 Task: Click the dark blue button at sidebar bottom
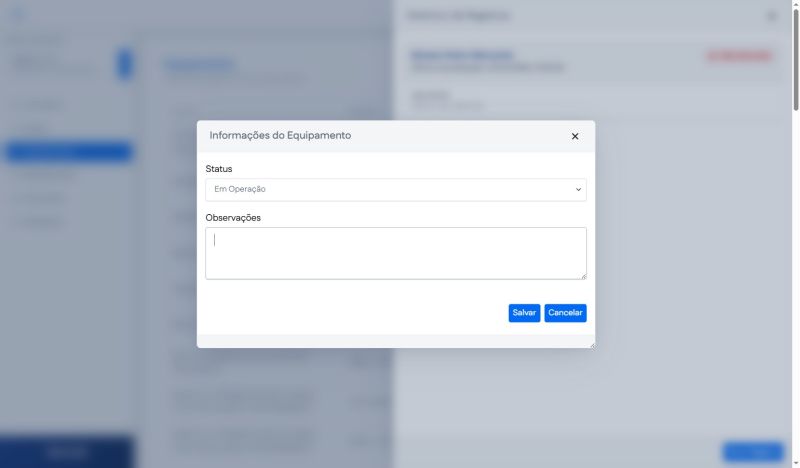66,452
